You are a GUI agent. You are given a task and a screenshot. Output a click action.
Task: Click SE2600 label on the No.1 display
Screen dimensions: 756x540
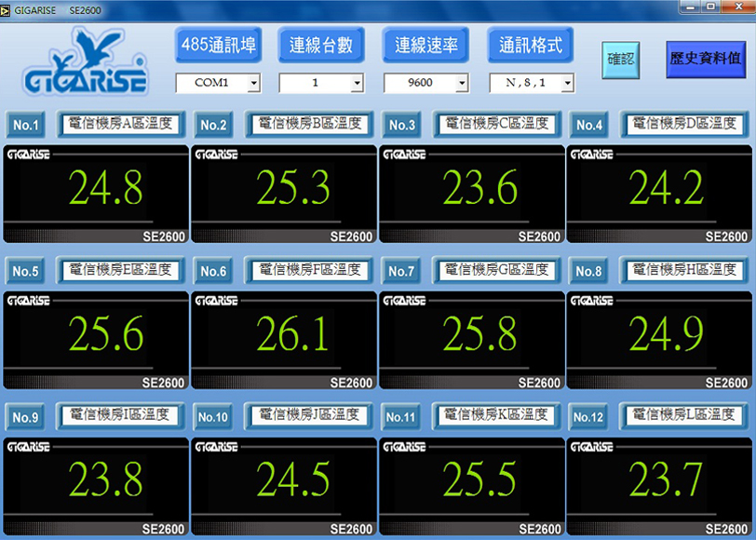coord(164,236)
